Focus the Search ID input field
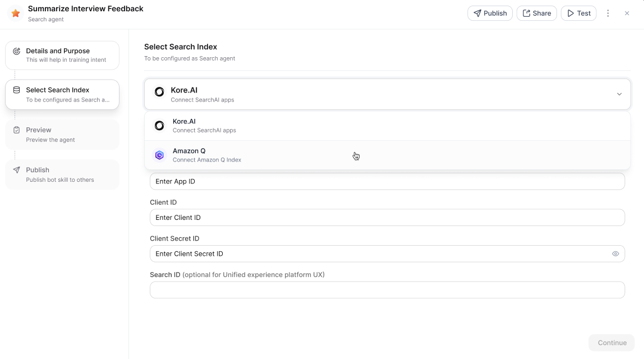 click(387, 289)
